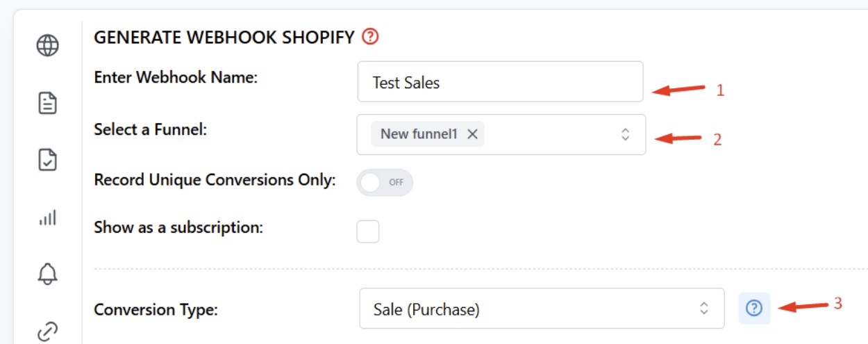Click the document lines sidebar icon
Viewport: 868px width, 344px height.
tap(47, 104)
